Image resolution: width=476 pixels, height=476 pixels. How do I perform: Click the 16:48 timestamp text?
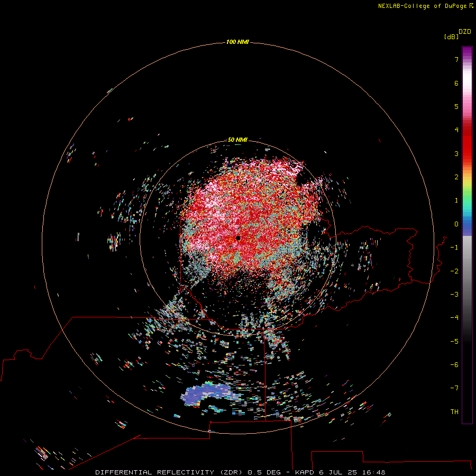point(374,472)
